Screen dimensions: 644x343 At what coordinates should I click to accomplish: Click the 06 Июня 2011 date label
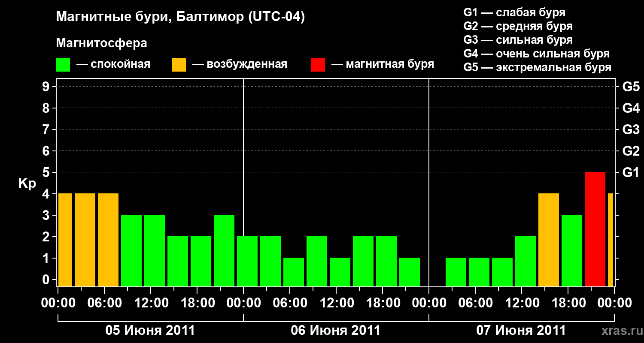(x=336, y=331)
